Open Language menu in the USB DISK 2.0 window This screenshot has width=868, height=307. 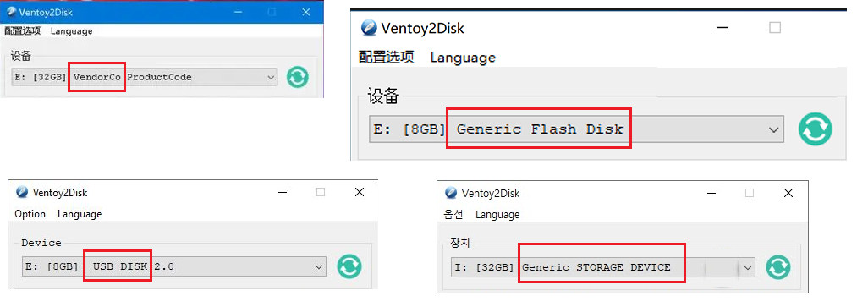[x=80, y=214]
